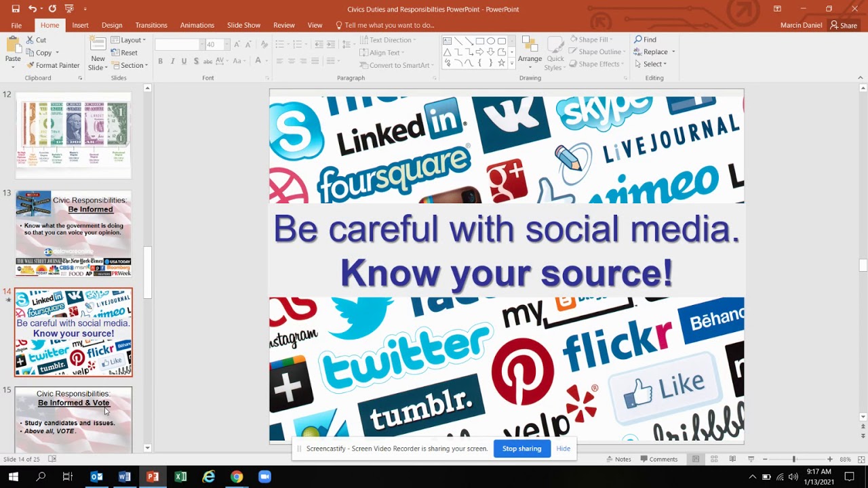Select the Text Box shape in the gallery

(x=448, y=41)
